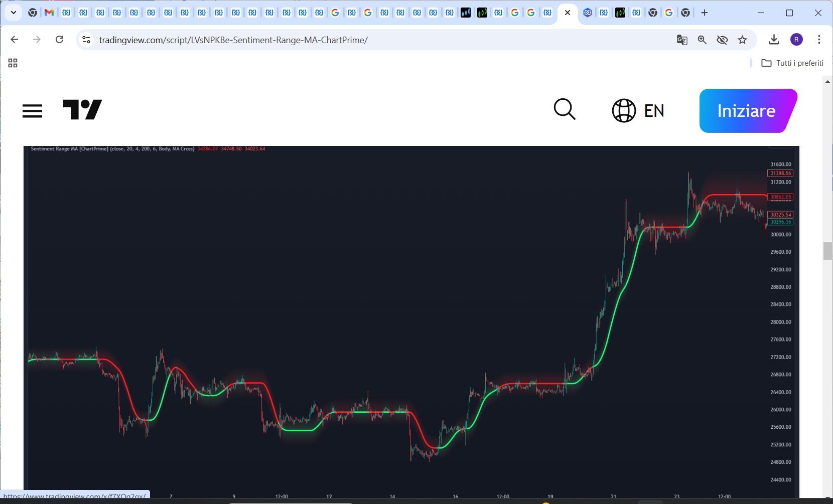Go back to the previous page

point(15,40)
